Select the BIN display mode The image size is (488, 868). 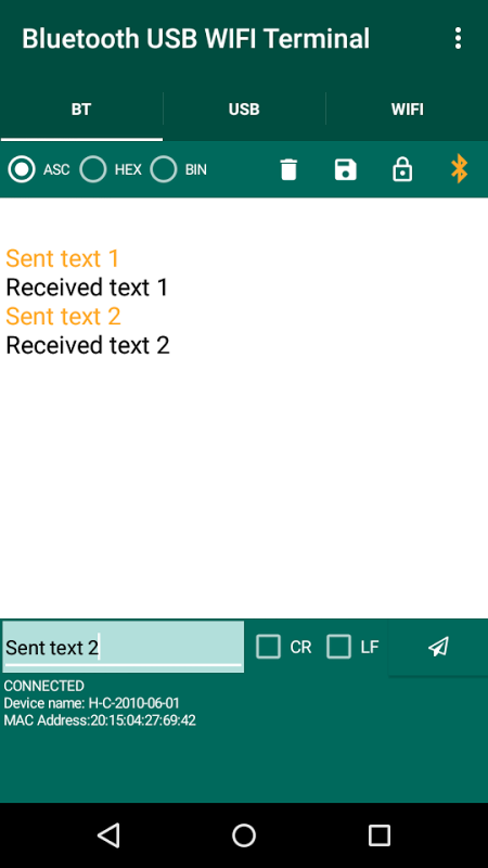click(x=164, y=169)
